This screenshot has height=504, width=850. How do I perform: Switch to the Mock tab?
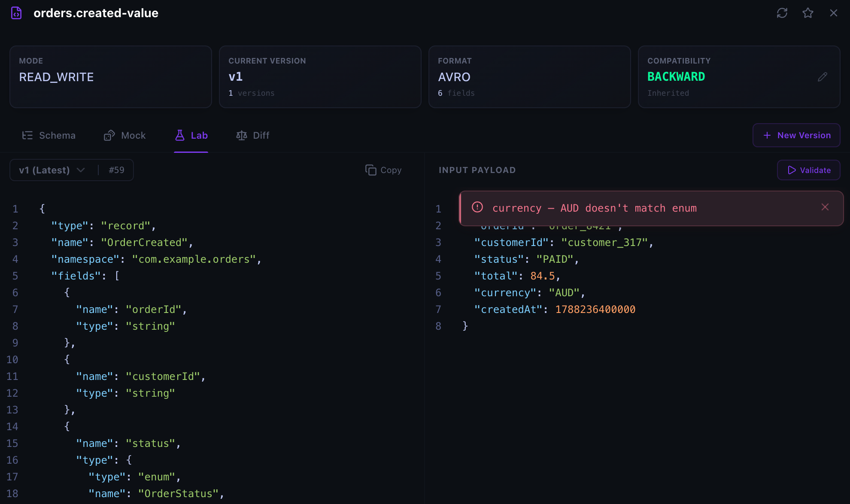tap(124, 135)
